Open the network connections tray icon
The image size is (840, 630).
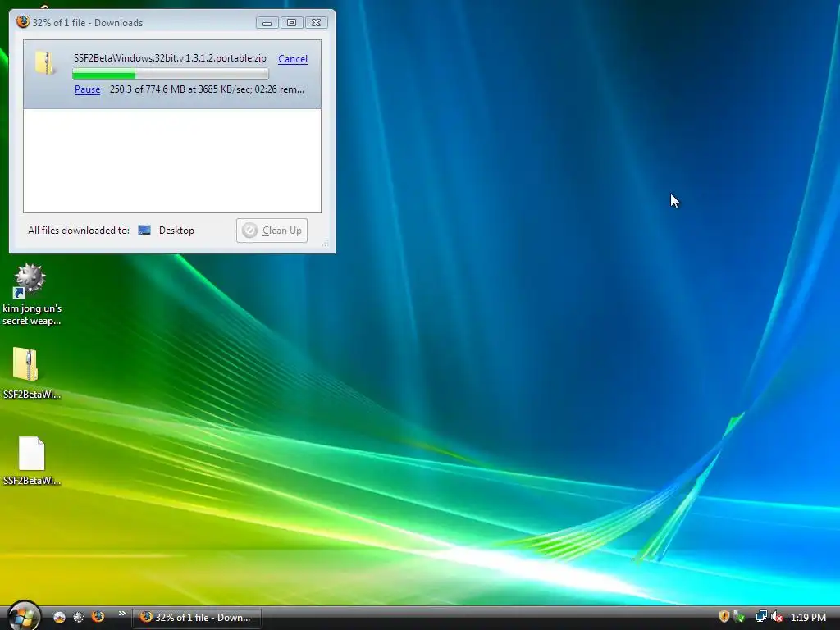(x=760, y=617)
